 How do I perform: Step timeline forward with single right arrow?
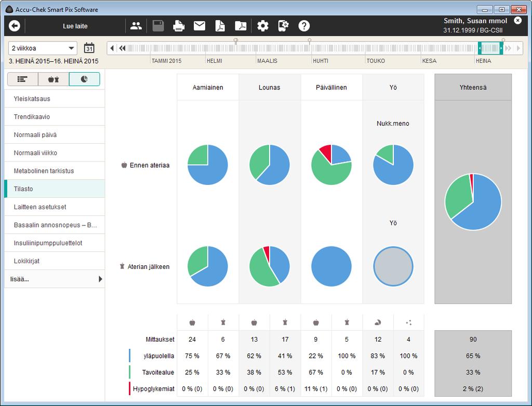click(x=518, y=48)
